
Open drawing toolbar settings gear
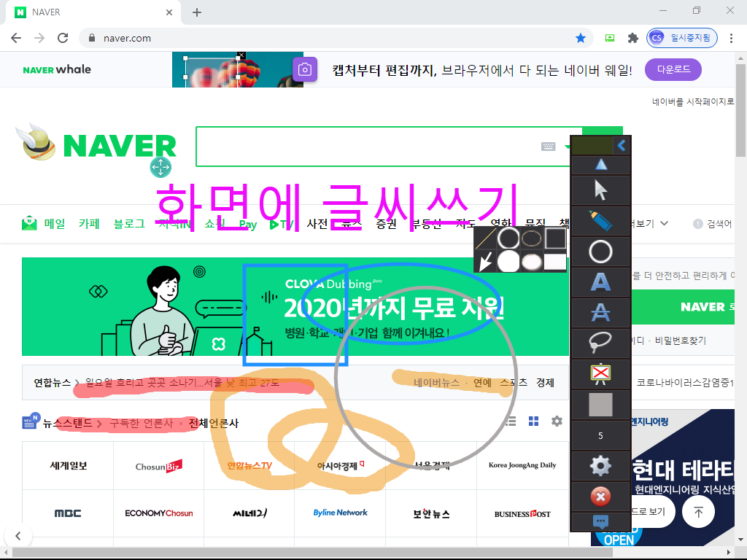[600, 466]
